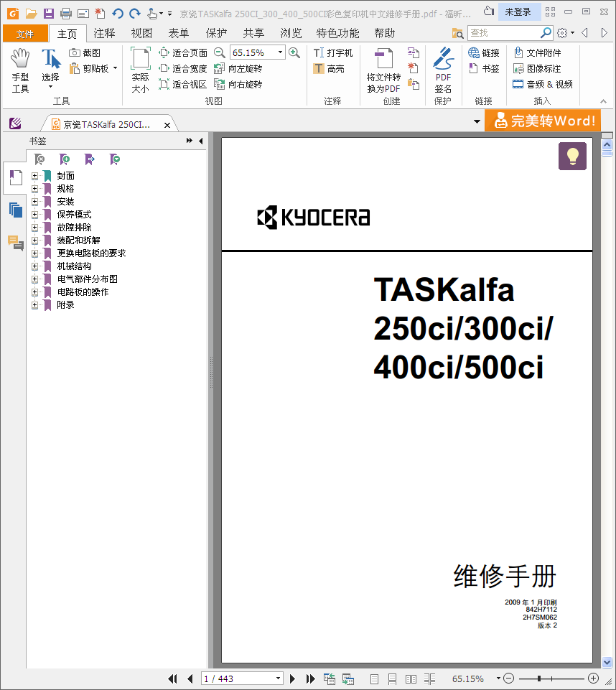Switch to the Comment (注释) ribbon tab
This screenshot has height=690, width=616.
104,34
